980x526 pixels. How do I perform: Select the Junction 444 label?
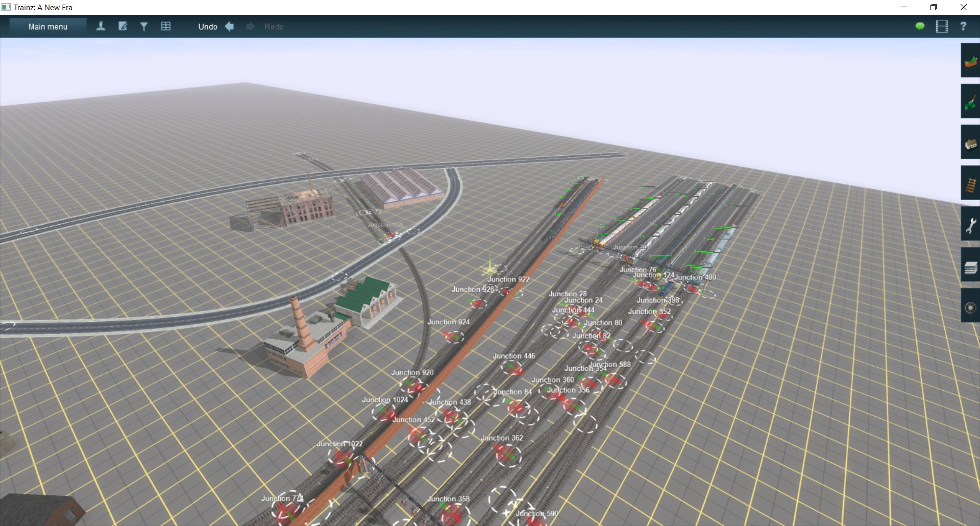pos(573,309)
